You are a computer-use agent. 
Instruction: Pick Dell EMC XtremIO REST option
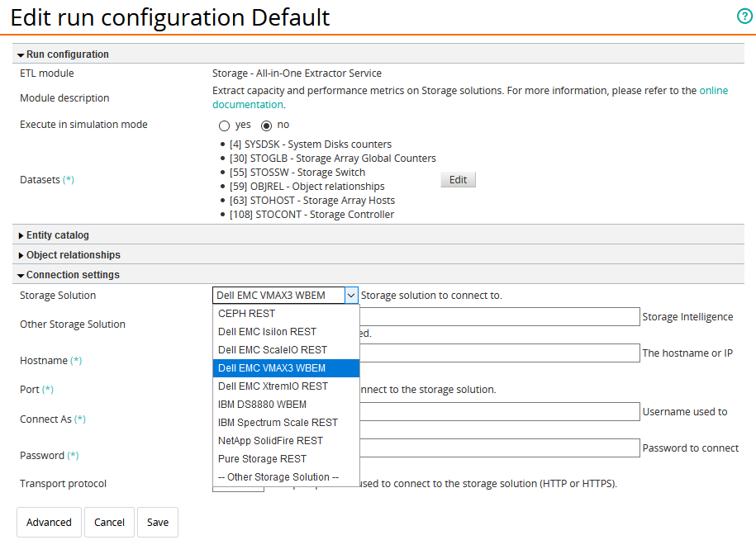273,386
